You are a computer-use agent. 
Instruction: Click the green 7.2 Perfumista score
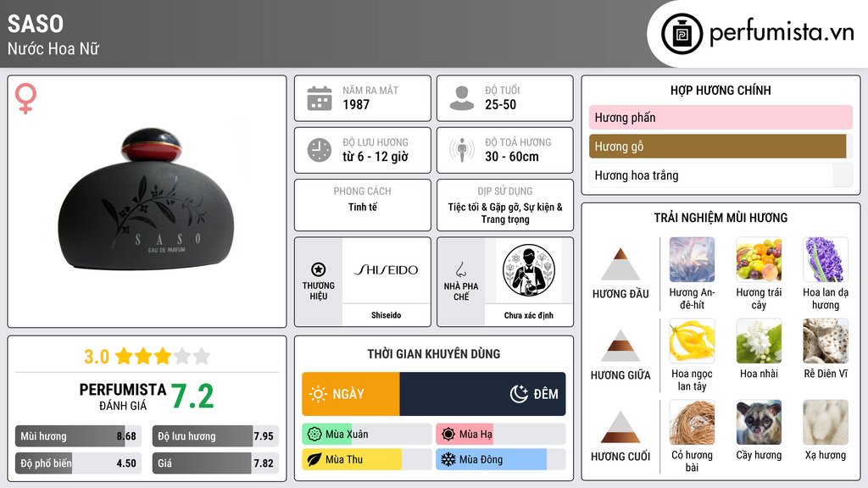[x=192, y=396]
